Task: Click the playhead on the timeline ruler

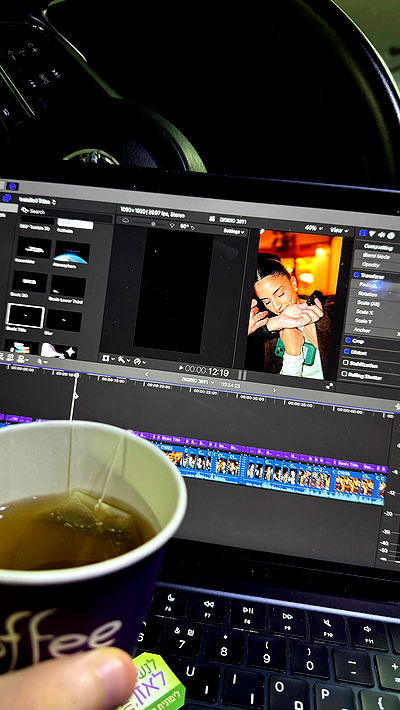Action: pos(76,375)
